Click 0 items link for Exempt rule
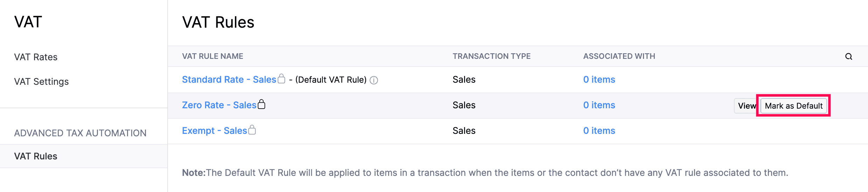The width and height of the screenshot is (868, 192). [599, 131]
